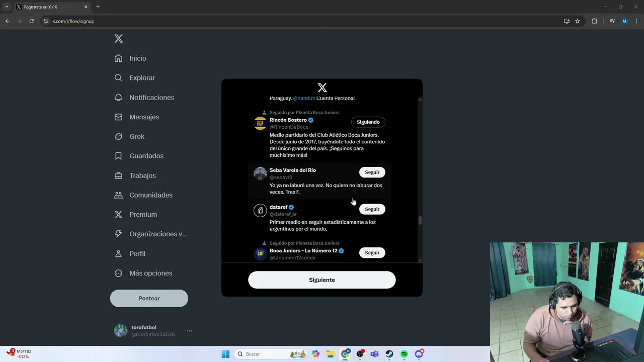Close the Regístrate en X tab
644x362 pixels.
(86, 7)
